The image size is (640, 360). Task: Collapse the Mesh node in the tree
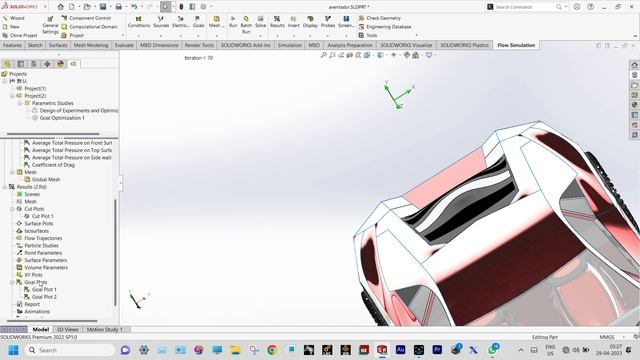point(12,172)
